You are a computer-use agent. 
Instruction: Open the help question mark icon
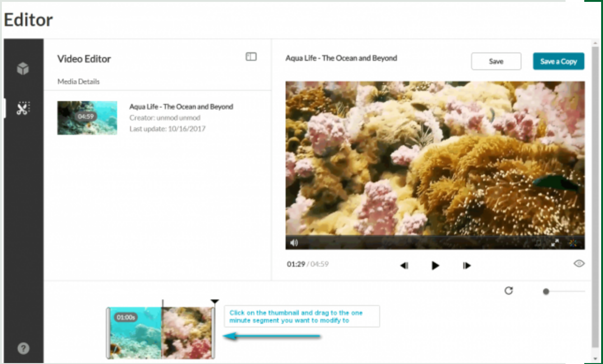pos(23,348)
